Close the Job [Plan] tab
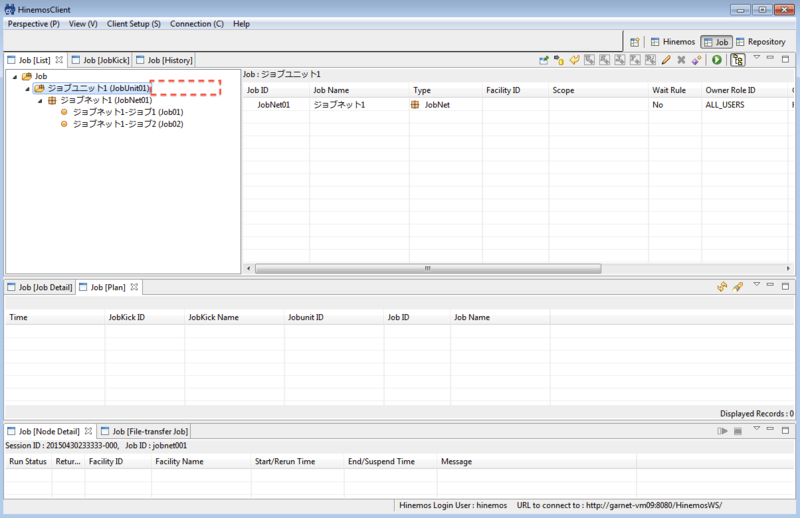800x518 pixels. (x=134, y=287)
